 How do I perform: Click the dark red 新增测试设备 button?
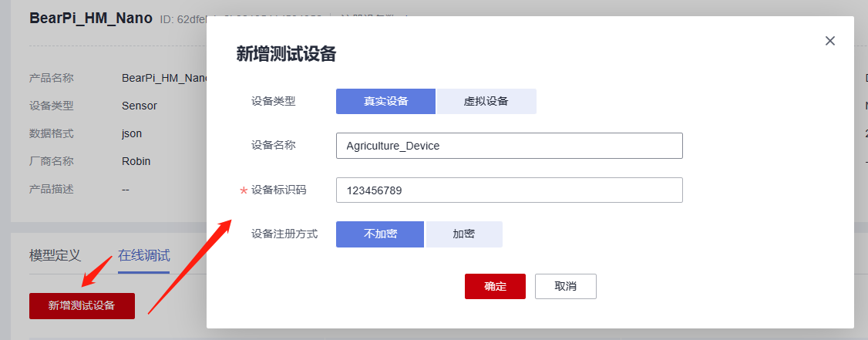point(82,305)
